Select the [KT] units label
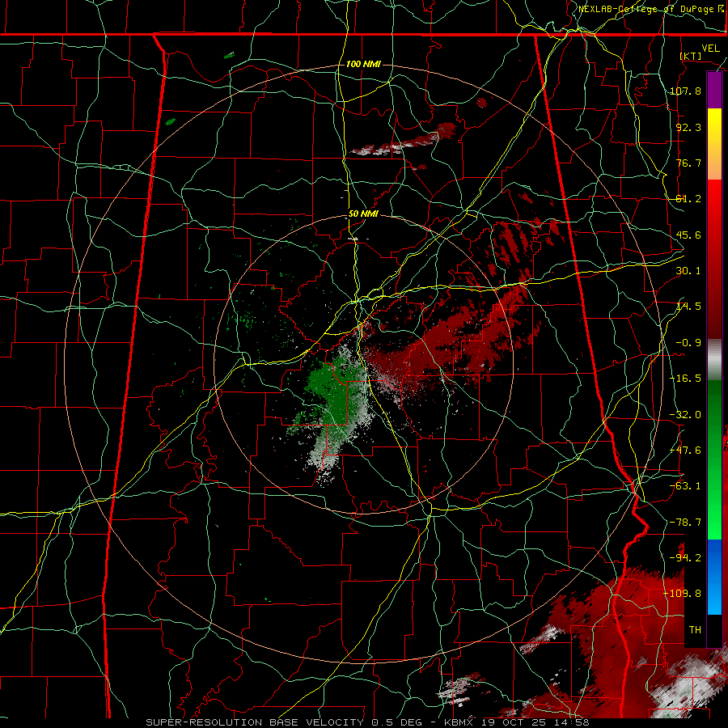Image resolution: width=728 pixels, height=728 pixels. (x=691, y=56)
